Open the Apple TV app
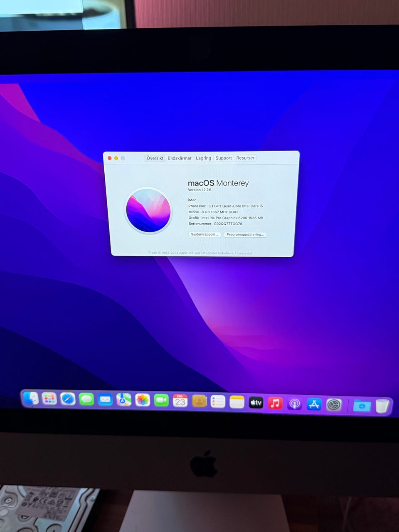Screen dimensions: 399x532 256,402
